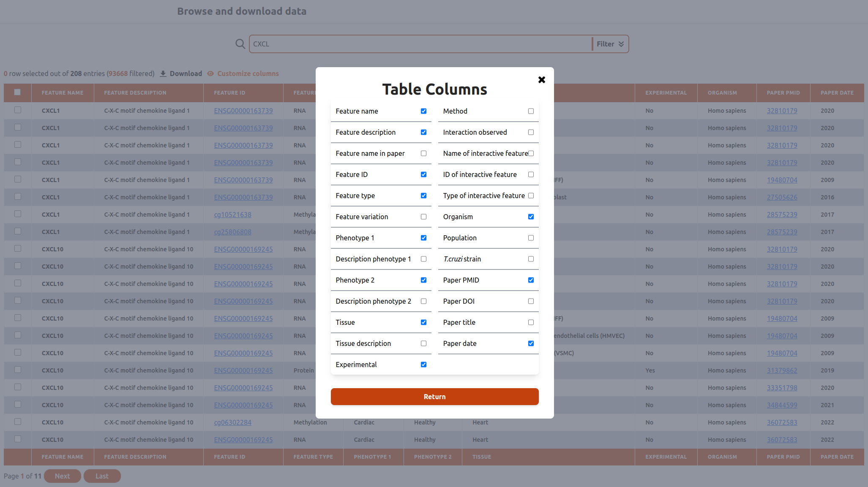Image resolution: width=868 pixels, height=487 pixels.
Task: Uncheck the Paper date column
Action: coord(531,343)
